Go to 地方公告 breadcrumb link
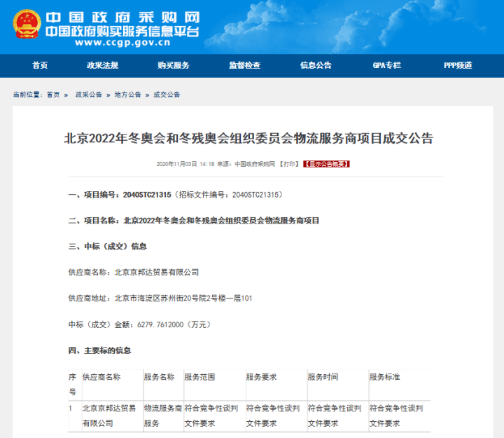The height and width of the screenshot is (438, 504). [127, 95]
